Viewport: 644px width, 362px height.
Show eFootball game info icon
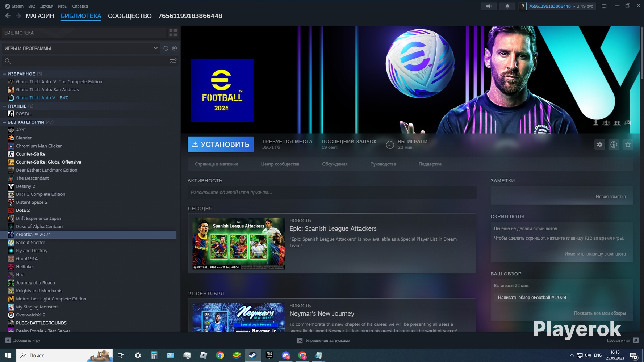(x=614, y=144)
